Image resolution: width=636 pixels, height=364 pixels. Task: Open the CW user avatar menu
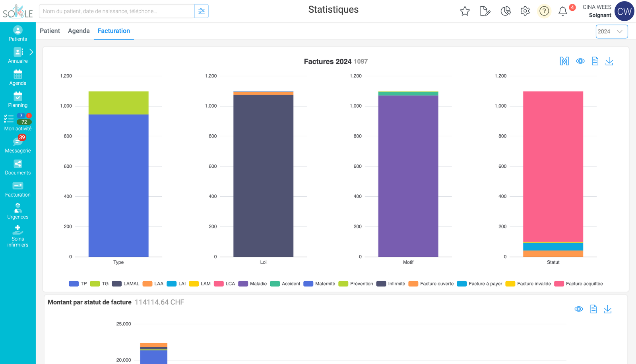click(624, 11)
